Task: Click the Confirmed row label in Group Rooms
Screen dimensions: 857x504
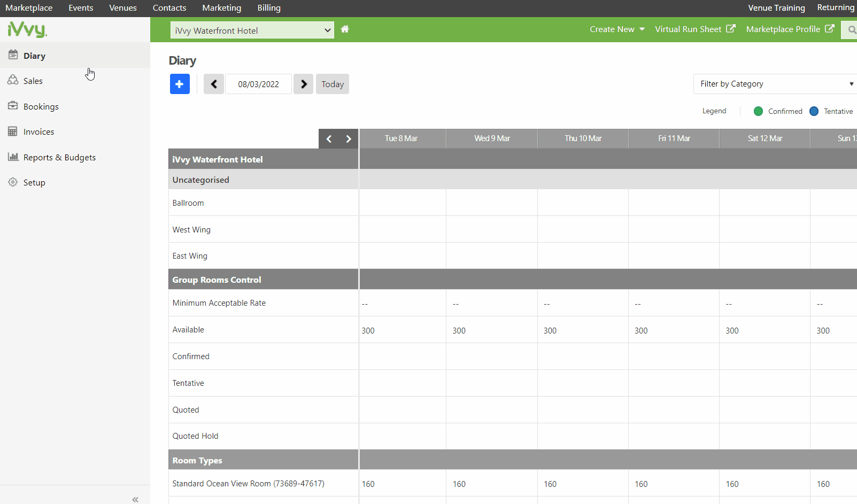Action: click(191, 356)
